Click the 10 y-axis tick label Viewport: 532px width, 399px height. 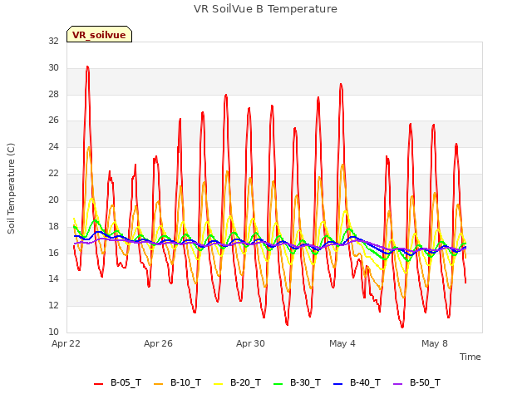(x=53, y=332)
